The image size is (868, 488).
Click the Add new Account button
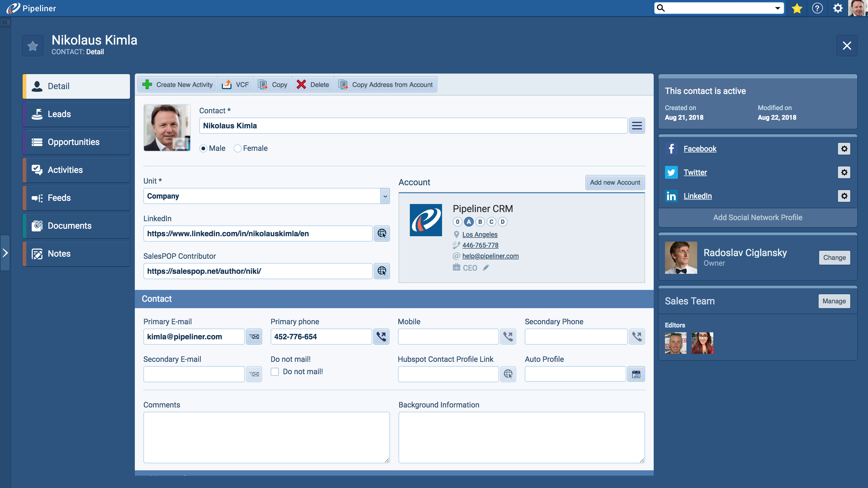tap(615, 182)
